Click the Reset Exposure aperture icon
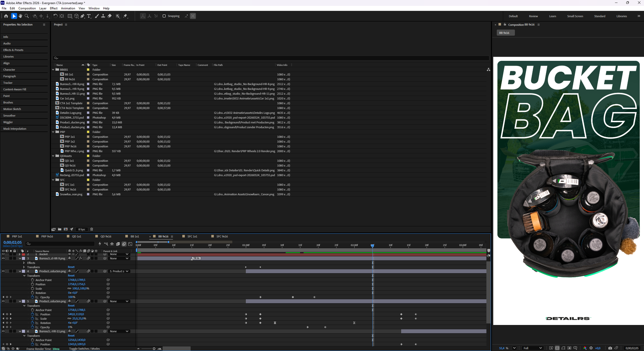Screen dimensions: 644x351 pyautogui.click(x=591, y=348)
